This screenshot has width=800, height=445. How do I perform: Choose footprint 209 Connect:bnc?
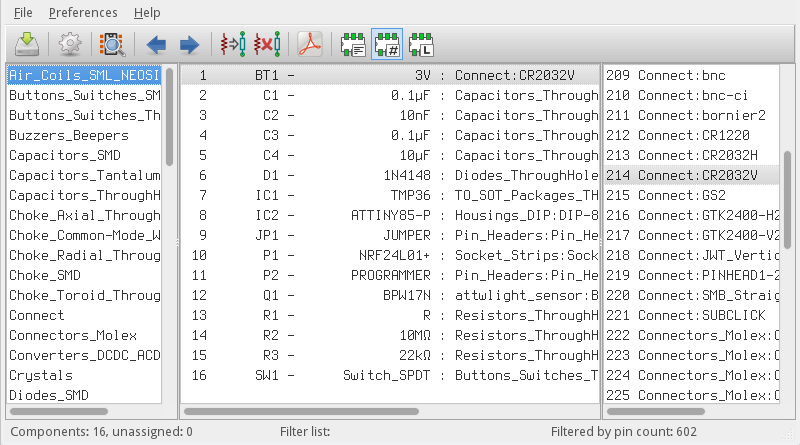pyautogui.click(x=692, y=76)
